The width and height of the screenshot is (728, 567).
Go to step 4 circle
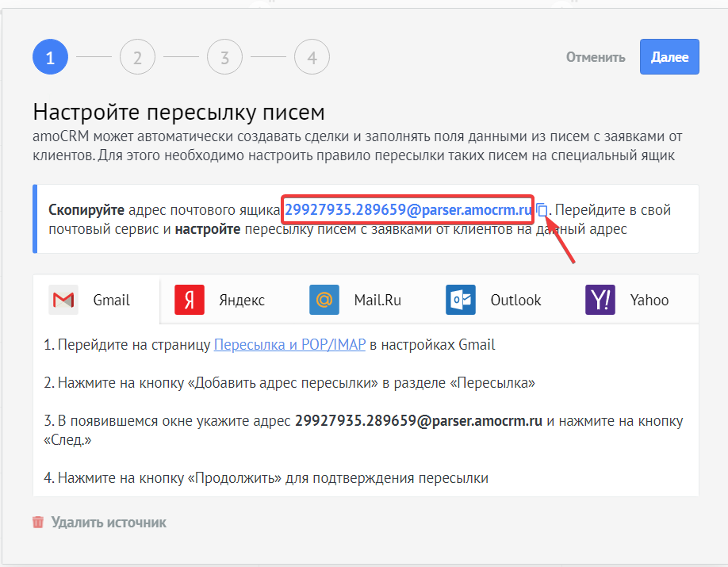312,57
